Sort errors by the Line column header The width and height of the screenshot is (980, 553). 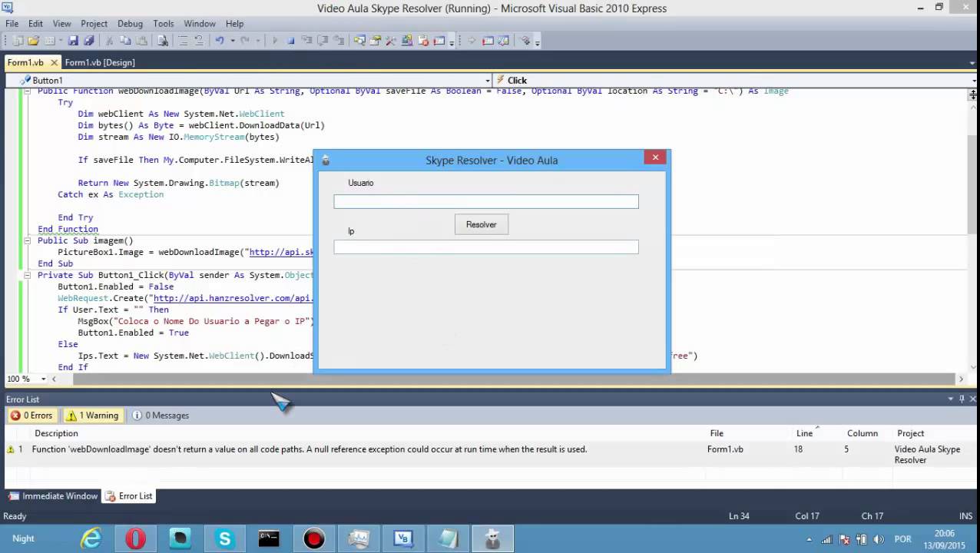click(x=804, y=433)
